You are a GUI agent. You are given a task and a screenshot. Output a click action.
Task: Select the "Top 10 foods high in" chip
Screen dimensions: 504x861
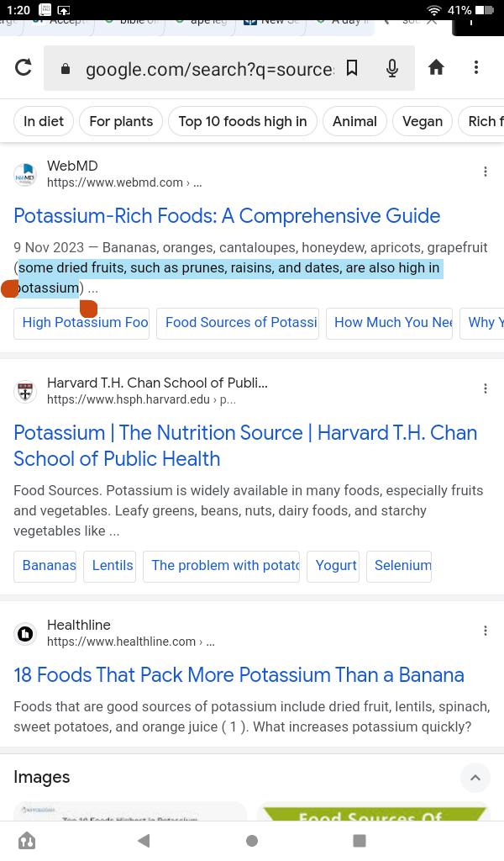(243, 121)
